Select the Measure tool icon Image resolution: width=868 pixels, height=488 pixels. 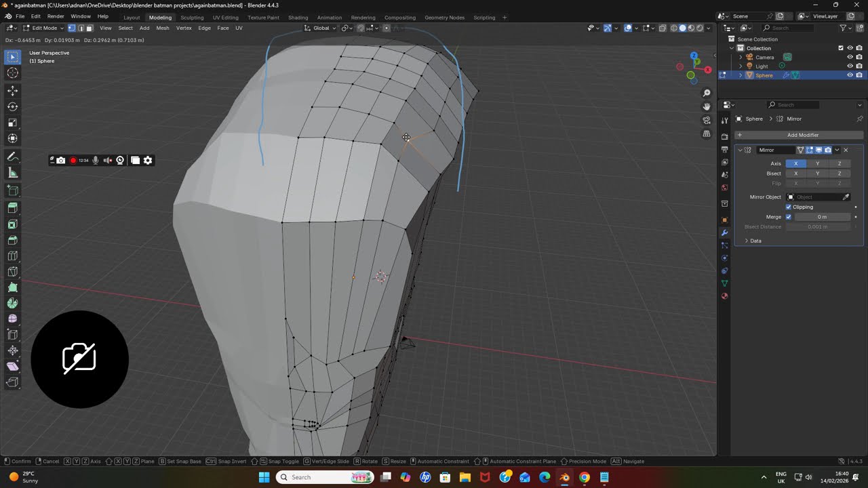[13, 173]
